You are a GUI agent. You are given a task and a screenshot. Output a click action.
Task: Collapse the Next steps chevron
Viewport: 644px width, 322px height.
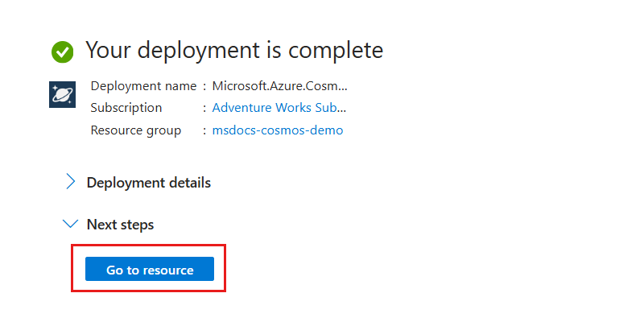(71, 224)
